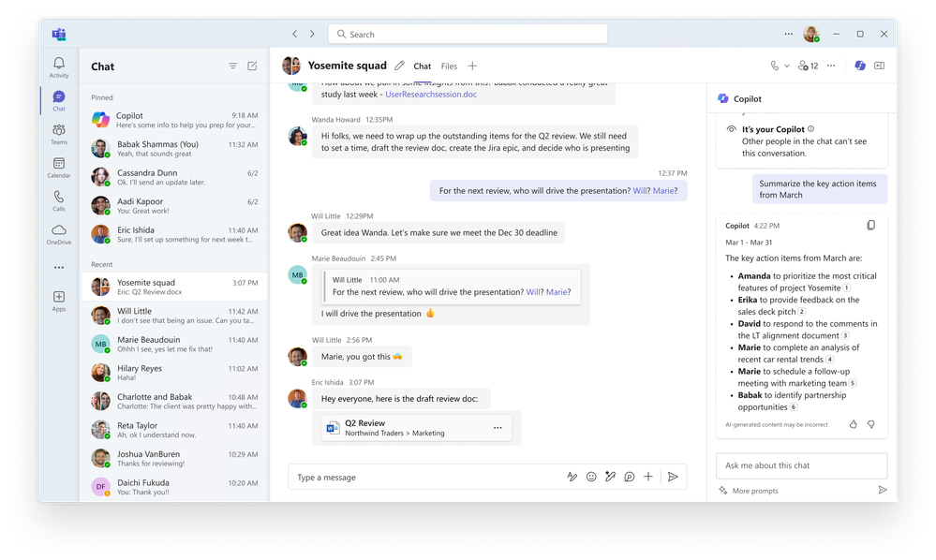
Task: Collapse the Recent chats section
Action: tap(101, 264)
